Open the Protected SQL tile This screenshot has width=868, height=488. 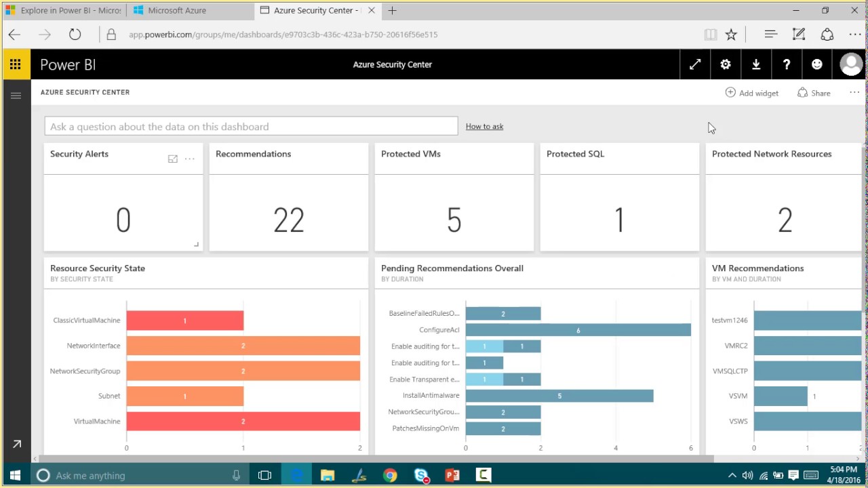pyautogui.click(x=620, y=197)
